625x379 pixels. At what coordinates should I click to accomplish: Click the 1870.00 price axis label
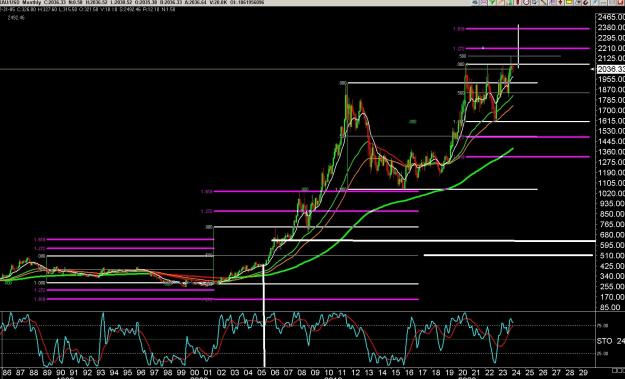click(611, 89)
